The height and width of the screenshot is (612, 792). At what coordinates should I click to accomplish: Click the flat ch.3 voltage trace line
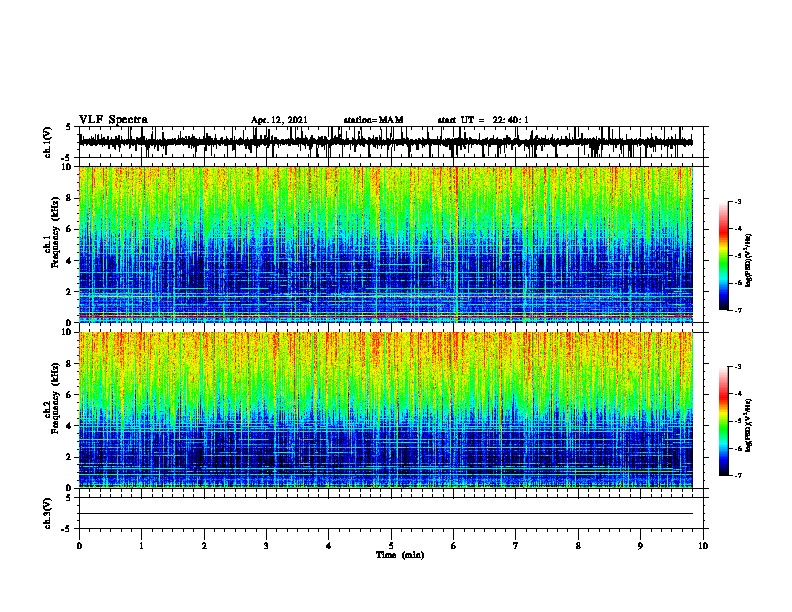[x=385, y=514]
